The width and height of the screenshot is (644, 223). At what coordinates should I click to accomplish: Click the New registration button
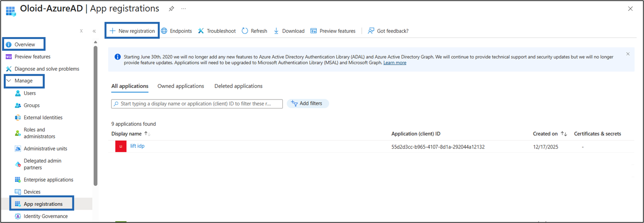132,31
